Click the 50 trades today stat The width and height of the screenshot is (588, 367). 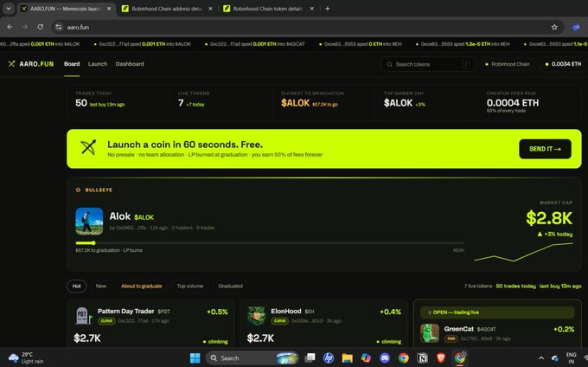coord(81,103)
